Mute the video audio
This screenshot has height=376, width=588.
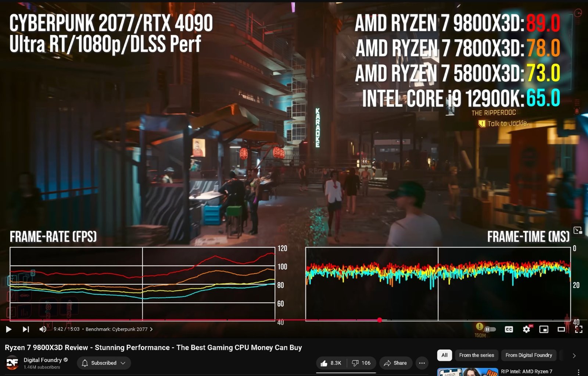(x=43, y=329)
